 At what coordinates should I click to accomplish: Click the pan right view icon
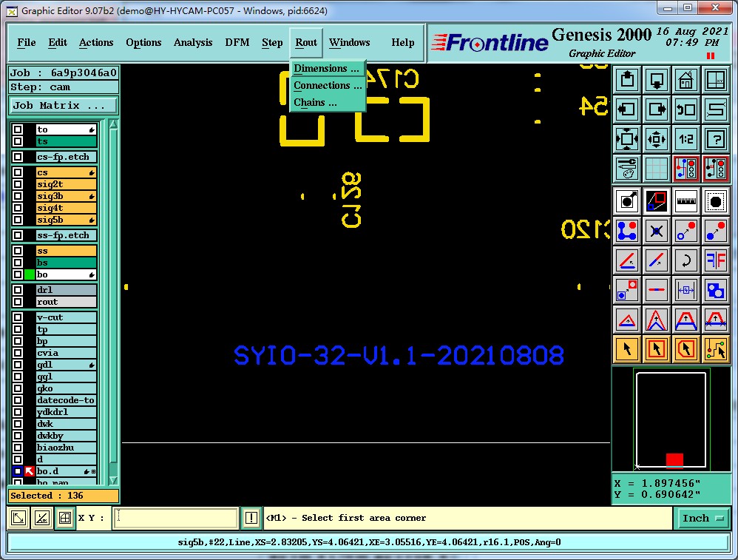click(657, 109)
